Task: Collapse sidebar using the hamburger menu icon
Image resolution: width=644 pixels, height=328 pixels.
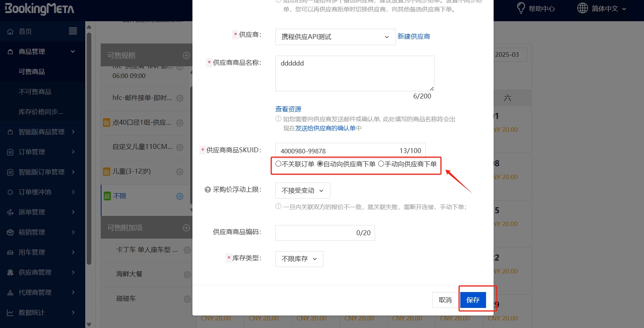Action: tap(73, 31)
